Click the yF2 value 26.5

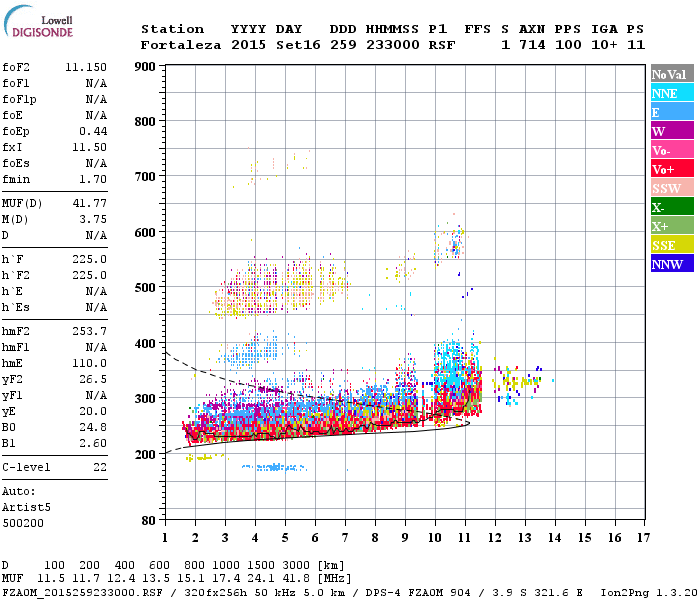(x=93, y=380)
